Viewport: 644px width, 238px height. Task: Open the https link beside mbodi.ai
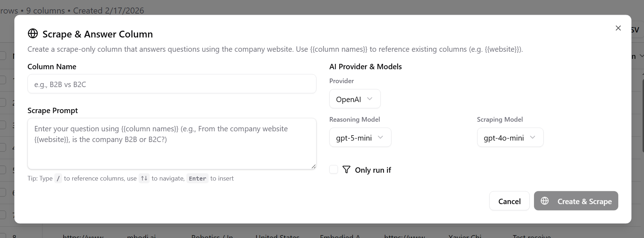pyautogui.click(x=83, y=236)
